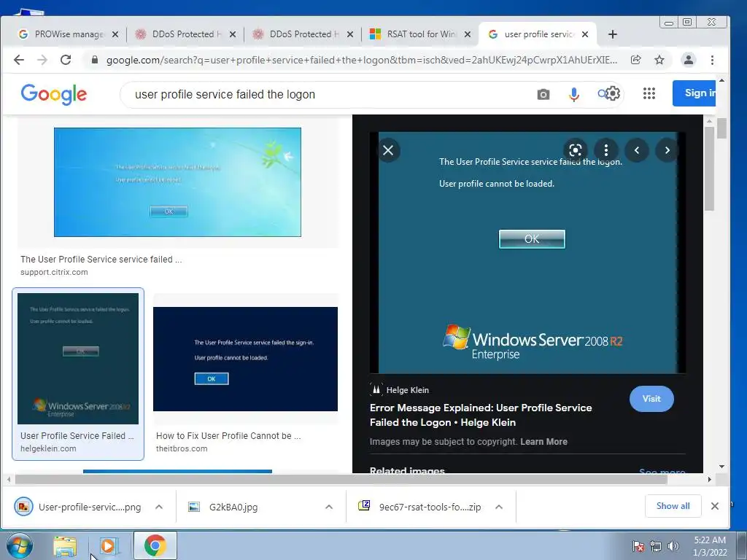Expand options for G2kBA0.jpg download
This screenshot has height=560, width=747.
[x=329, y=507]
